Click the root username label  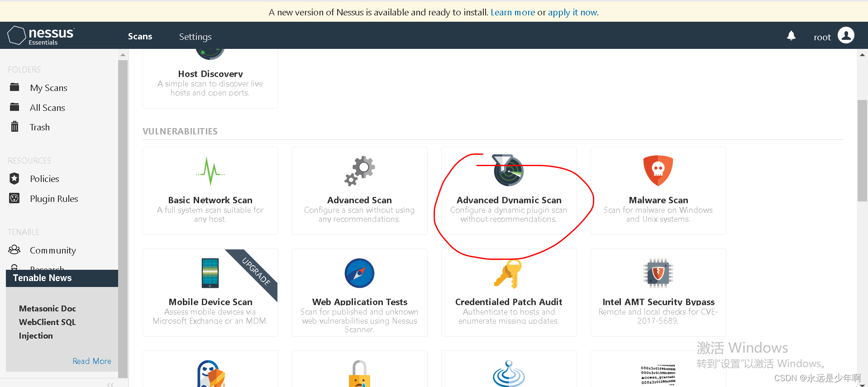click(822, 37)
